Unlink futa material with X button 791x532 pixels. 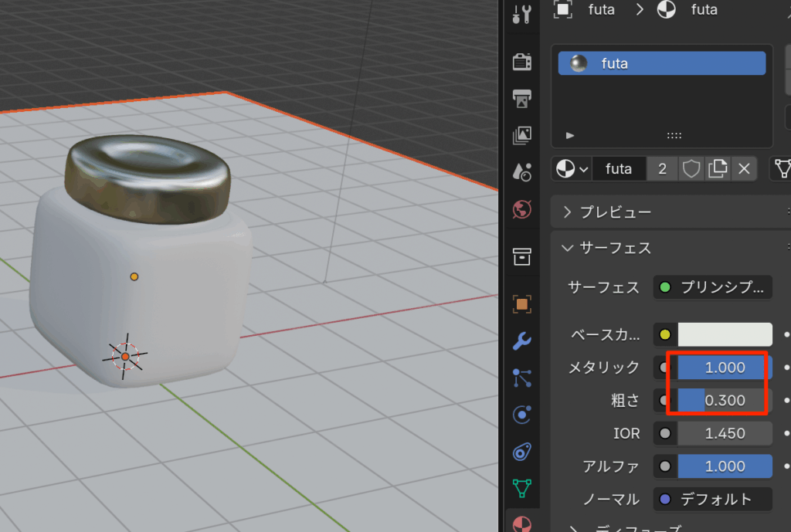coord(744,168)
